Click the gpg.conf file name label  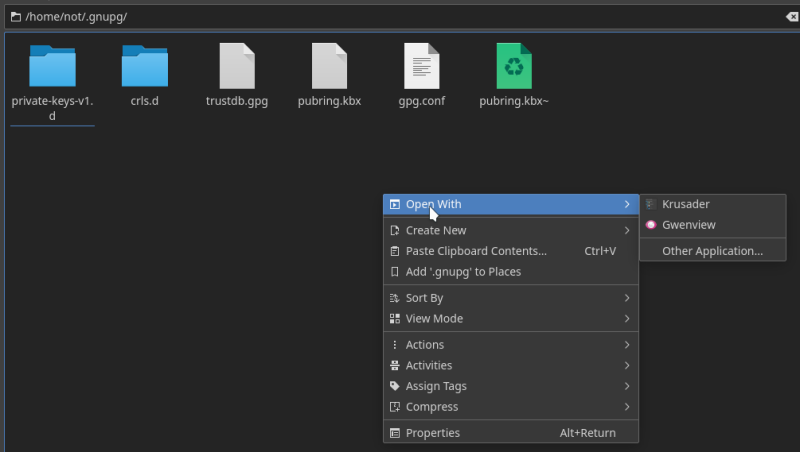point(422,101)
